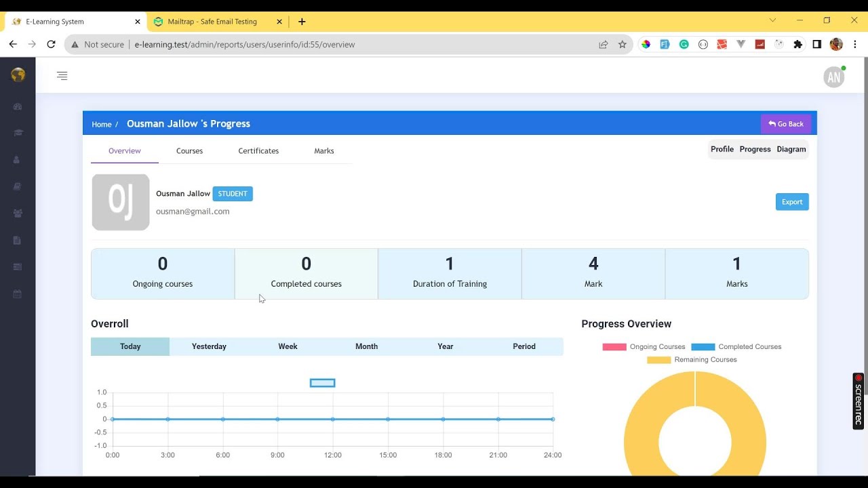Open Chrome's three-dot menu
Image resolution: width=868 pixels, height=488 pixels.
coord(855,44)
